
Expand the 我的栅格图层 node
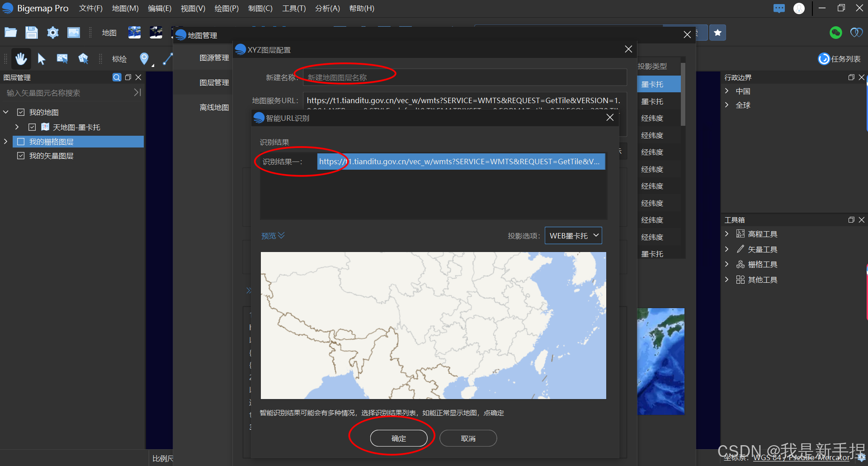point(6,142)
